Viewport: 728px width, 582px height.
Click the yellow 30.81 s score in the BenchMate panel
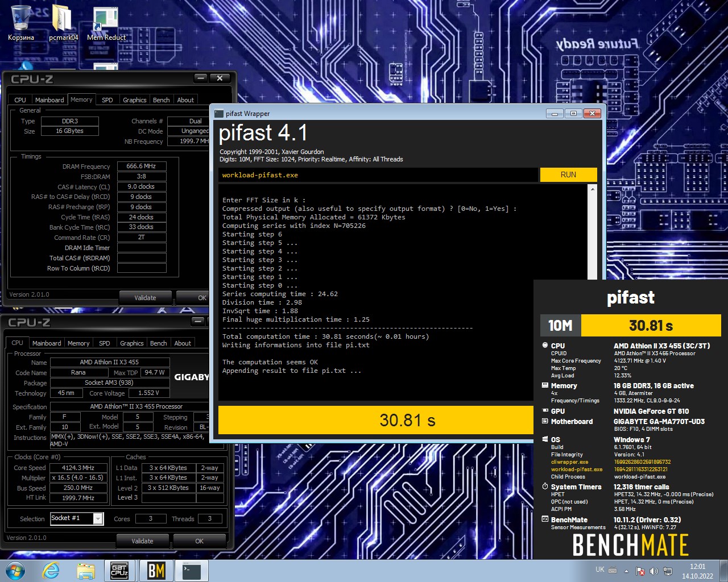(x=651, y=326)
